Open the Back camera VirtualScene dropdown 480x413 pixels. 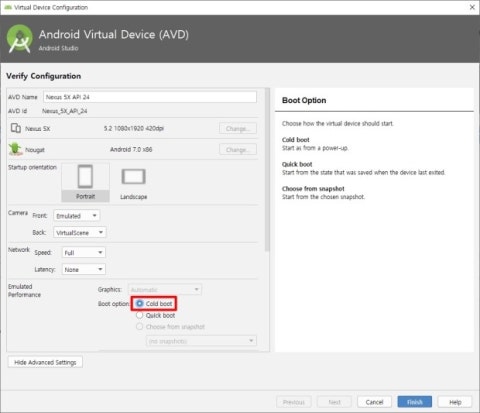tap(80, 232)
